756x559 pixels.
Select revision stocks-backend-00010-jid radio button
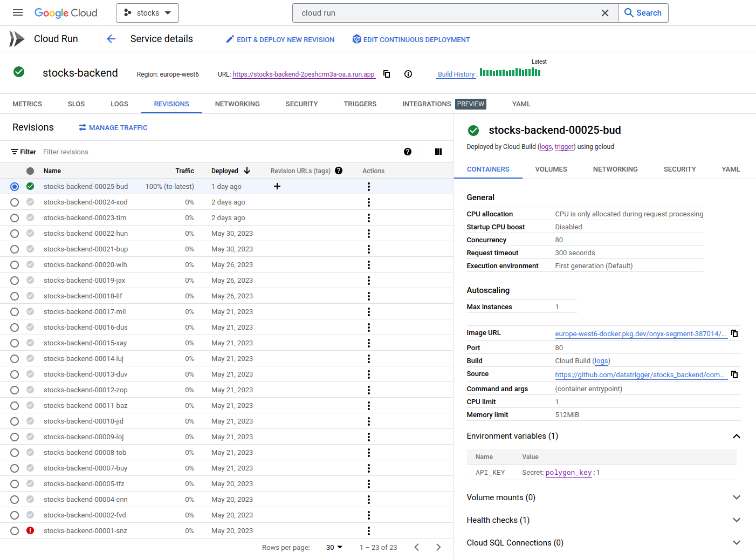(x=15, y=421)
